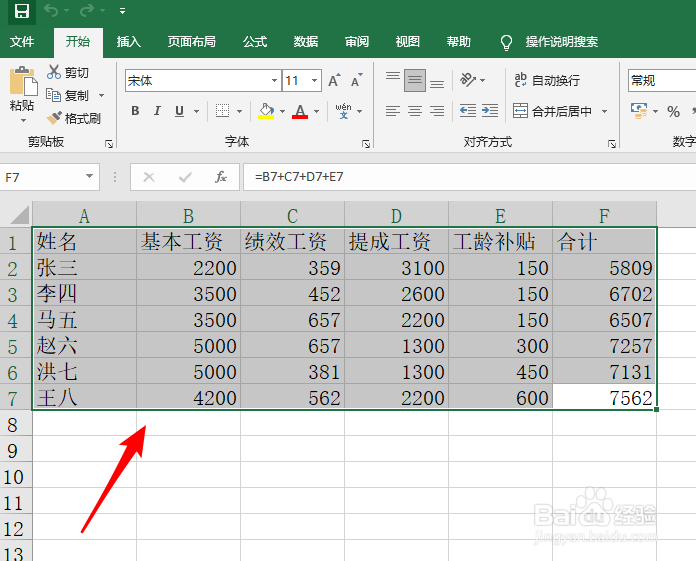696x561 pixels.
Task: Open the 文件 menu
Action: click(22, 42)
